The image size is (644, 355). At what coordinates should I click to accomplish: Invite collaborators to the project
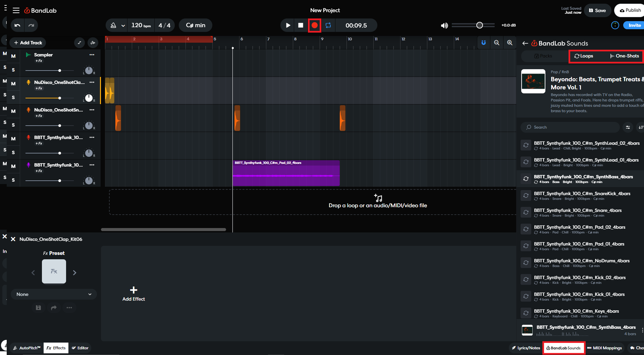(634, 25)
